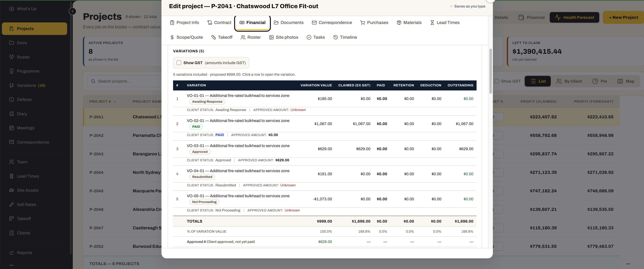Click the Left to Claim $1,390,415.44 card
The width and height of the screenshot is (644, 269).
[x=575, y=51]
